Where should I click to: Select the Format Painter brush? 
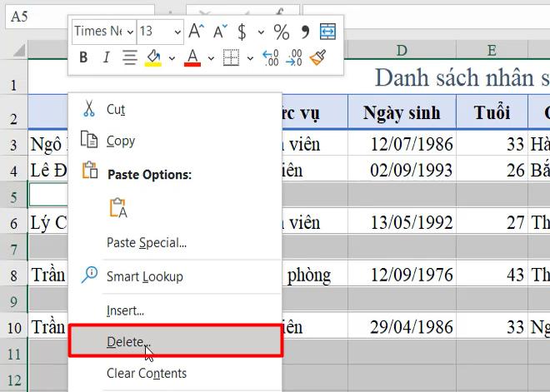pos(317,57)
